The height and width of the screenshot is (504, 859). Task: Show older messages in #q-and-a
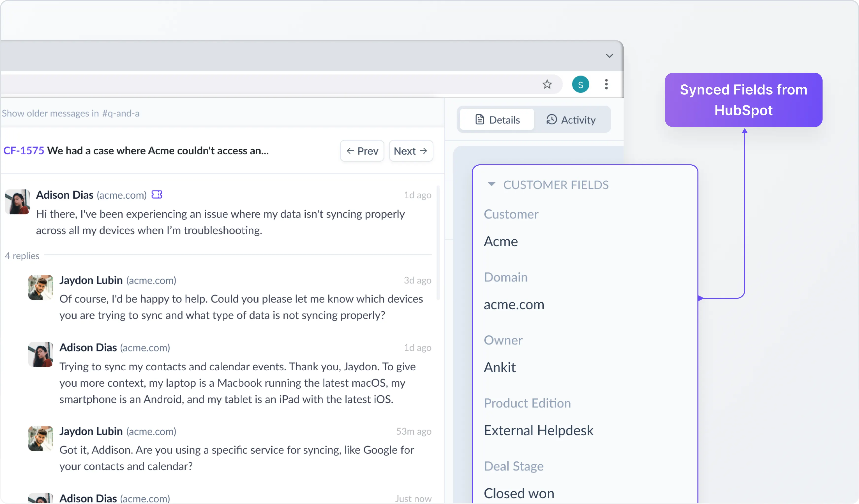pos(71,113)
